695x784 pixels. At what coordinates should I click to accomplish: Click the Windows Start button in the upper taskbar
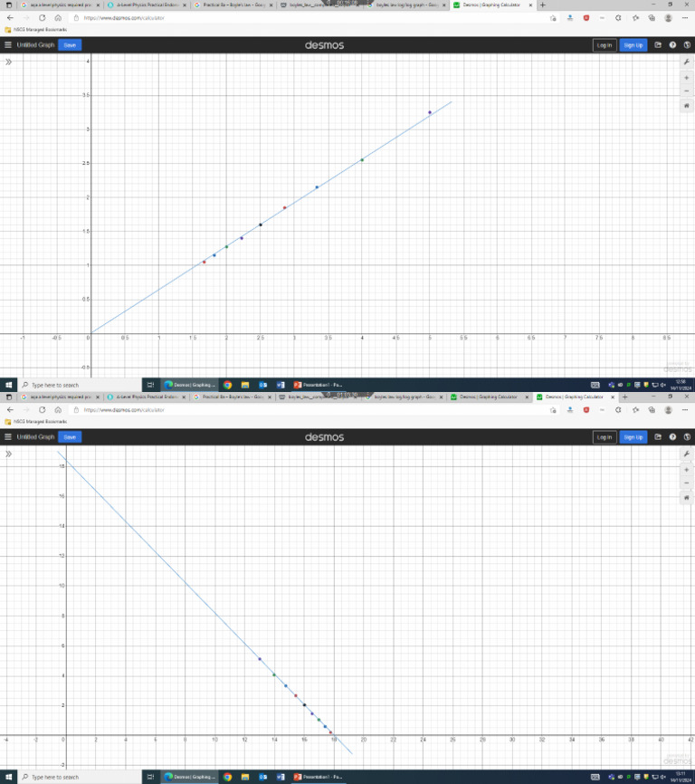[x=8, y=385]
